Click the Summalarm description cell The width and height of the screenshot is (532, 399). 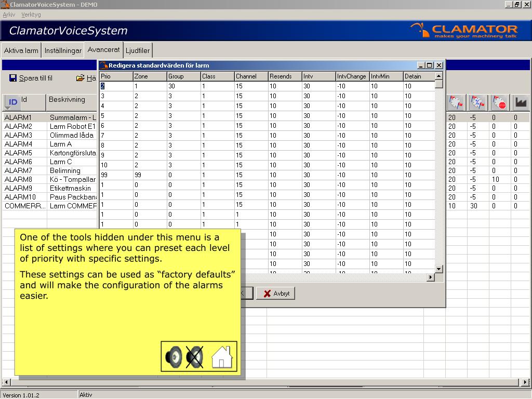72,118
